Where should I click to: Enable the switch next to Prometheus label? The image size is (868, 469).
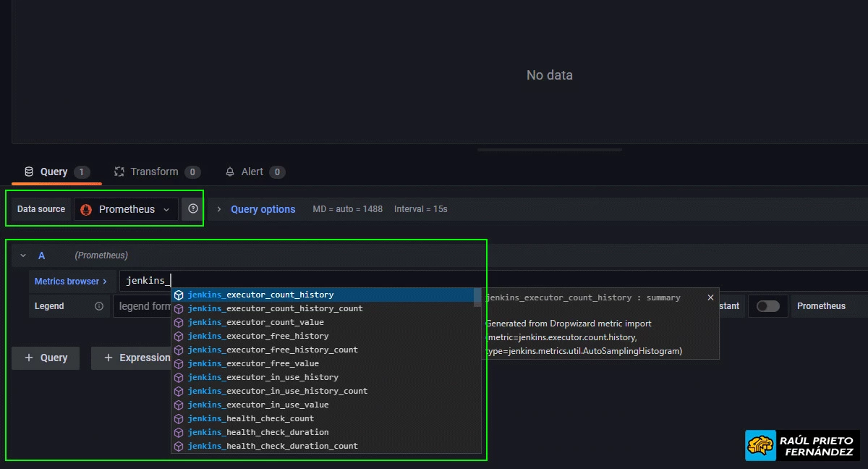pyautogui.click(x=768, y=305)
